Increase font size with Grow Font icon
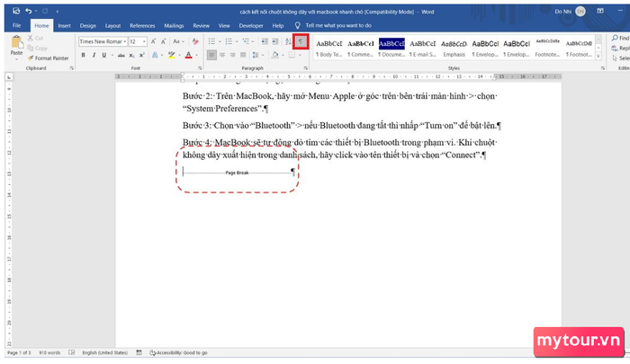The height and width of the screenshot is (364, 630). click(x=154, y=41)
